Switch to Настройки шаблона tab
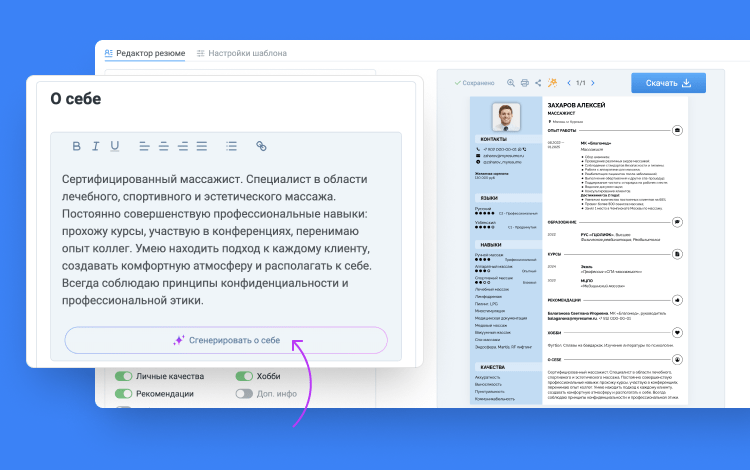 tap(242, 53)
